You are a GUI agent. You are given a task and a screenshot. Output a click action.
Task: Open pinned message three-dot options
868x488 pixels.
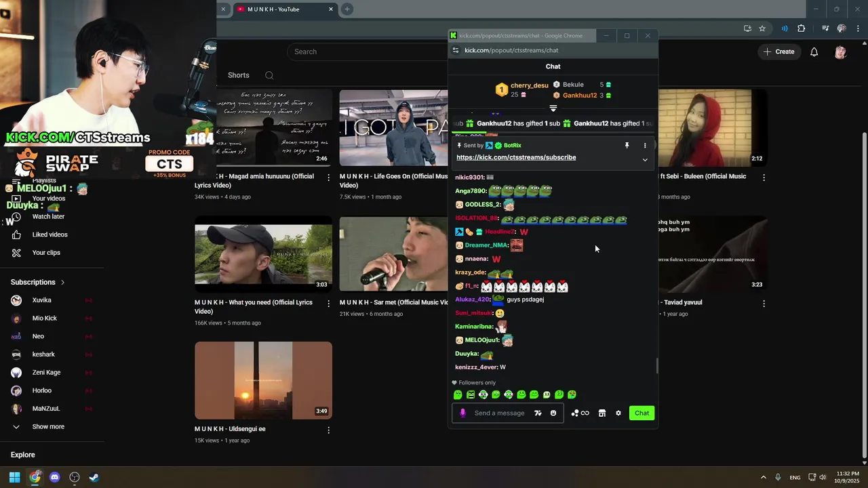coord(645,145)
